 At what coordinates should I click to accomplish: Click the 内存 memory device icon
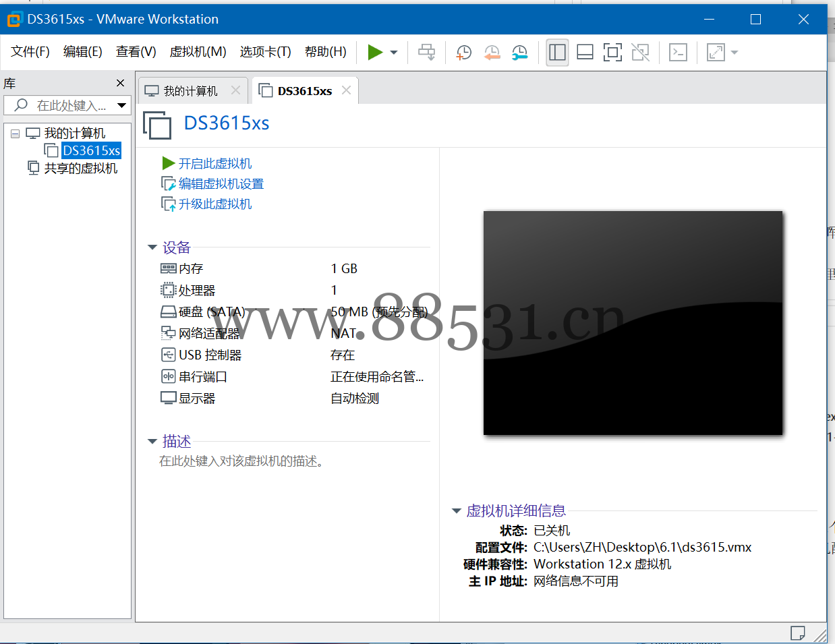tap(168, 268)
